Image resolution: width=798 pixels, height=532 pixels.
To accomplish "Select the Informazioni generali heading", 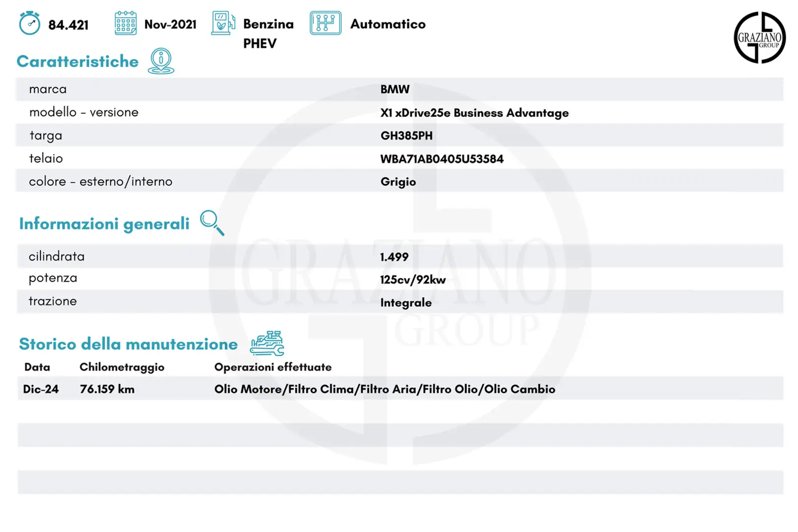I will (104, 224).
